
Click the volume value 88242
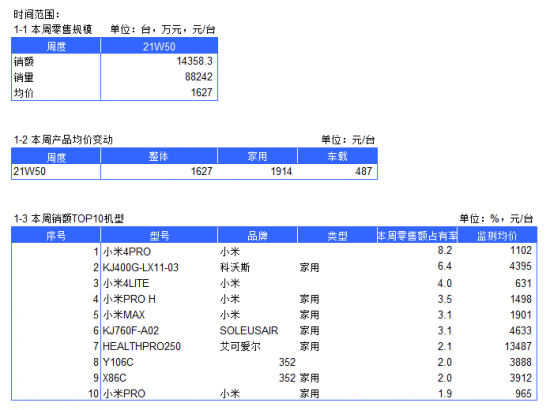coord(199,77)
